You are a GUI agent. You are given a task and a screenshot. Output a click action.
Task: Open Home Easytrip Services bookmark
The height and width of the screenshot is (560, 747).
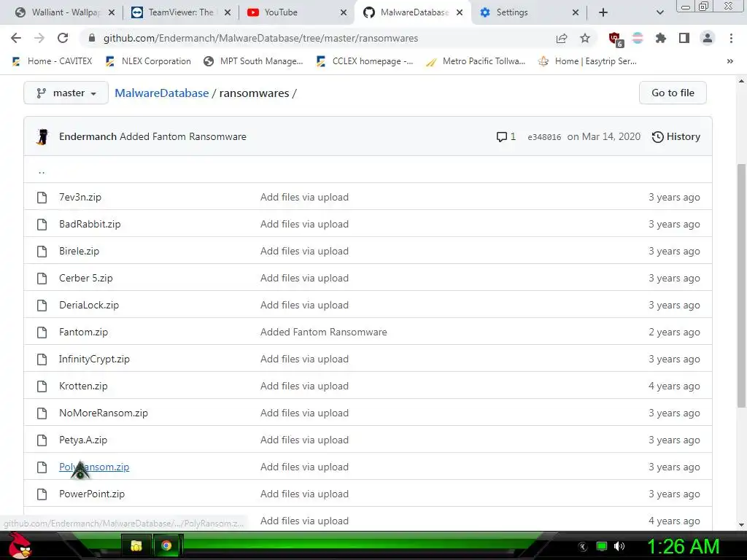(587, 61)
